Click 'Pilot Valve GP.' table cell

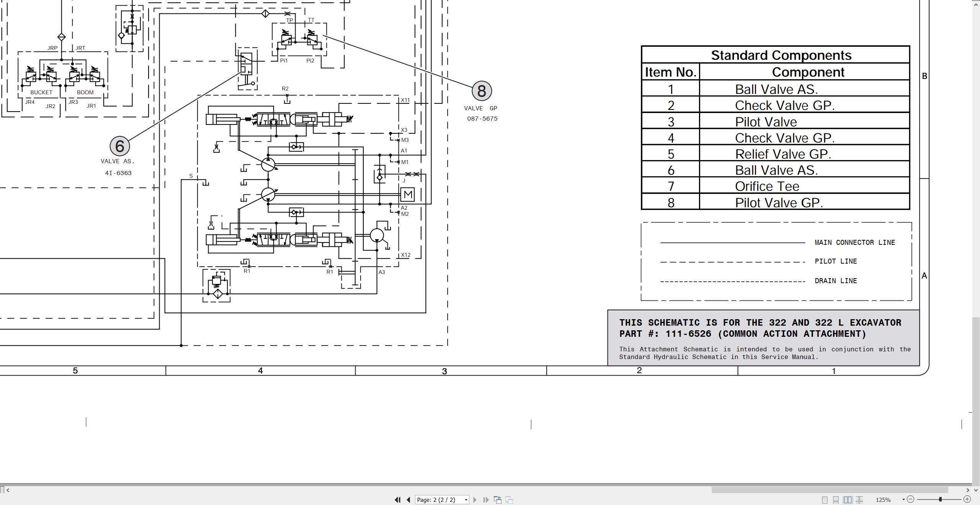tap(804, 202)
